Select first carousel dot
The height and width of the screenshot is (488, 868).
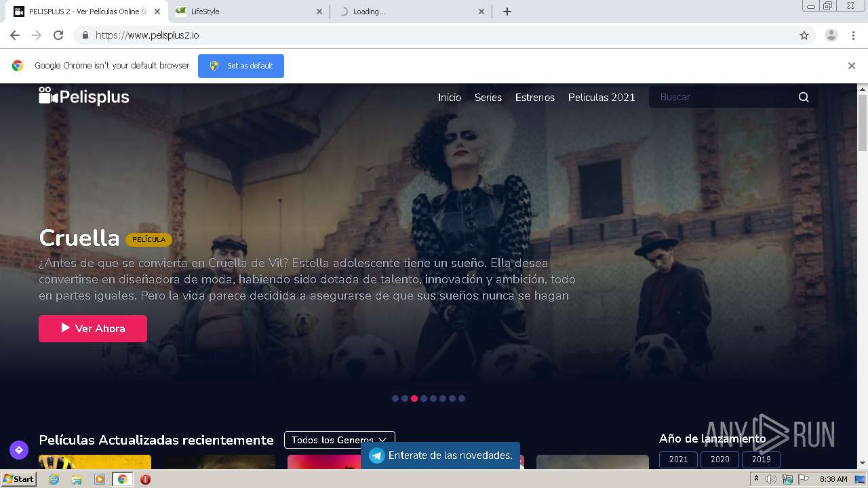click(395, 399)
